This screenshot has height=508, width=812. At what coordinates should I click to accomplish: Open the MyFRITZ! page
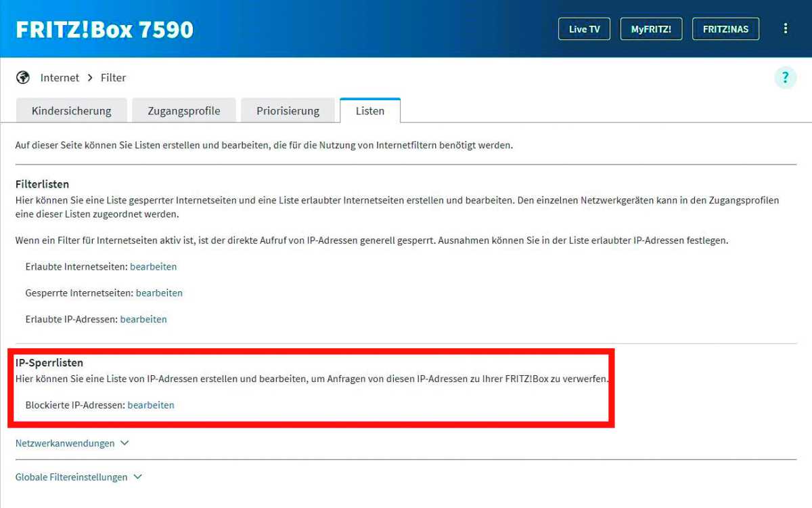pyautogui.click(x=651, y=29)
